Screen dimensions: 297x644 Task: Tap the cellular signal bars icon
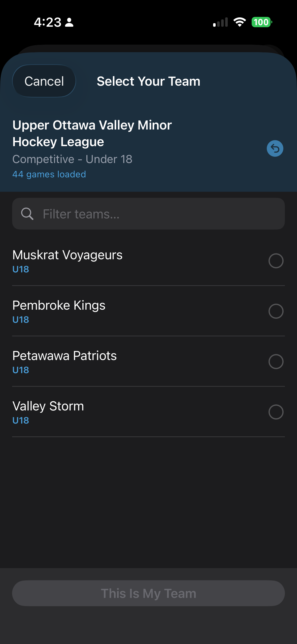(x=220, y=22)
